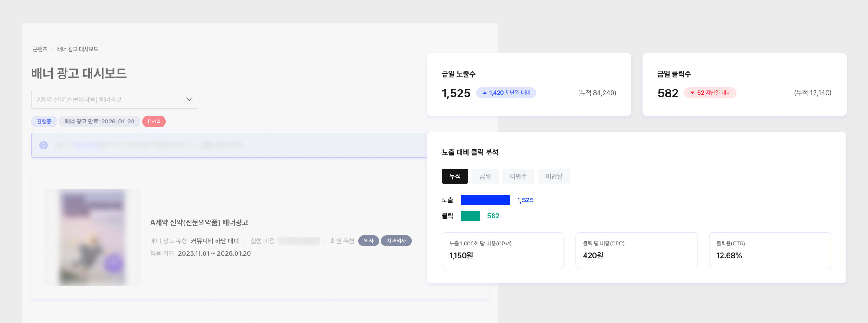Click the 클릭율(CTR) card
This screenshot has width=868, height=323.
(x=770, y=250)
